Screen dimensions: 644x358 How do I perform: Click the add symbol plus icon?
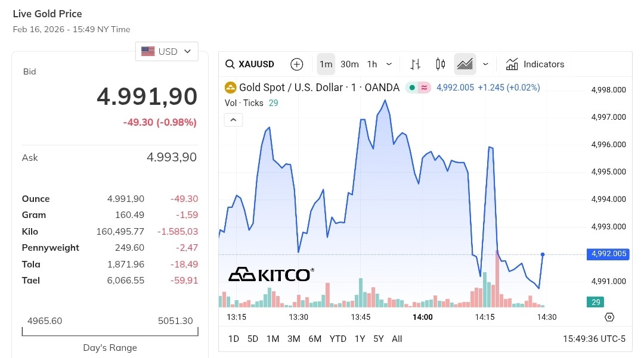point(296,64)
